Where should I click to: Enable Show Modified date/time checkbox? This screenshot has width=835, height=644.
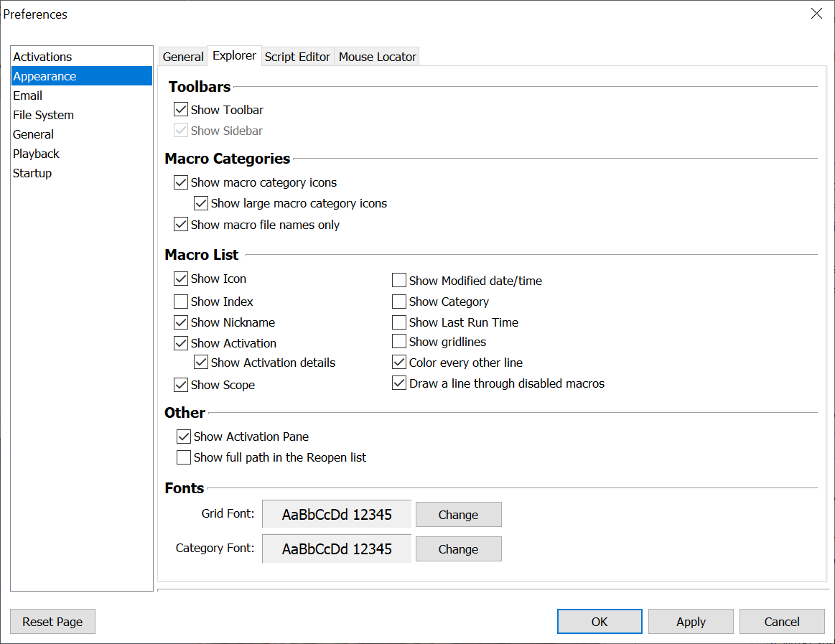[399, 281]
